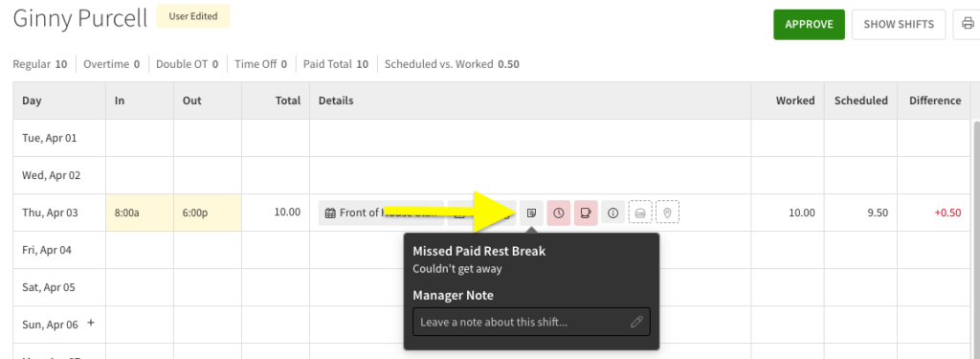The image size is (980, 359).
Task: Click the dashed location pin icon
Action: click(667, 213)
